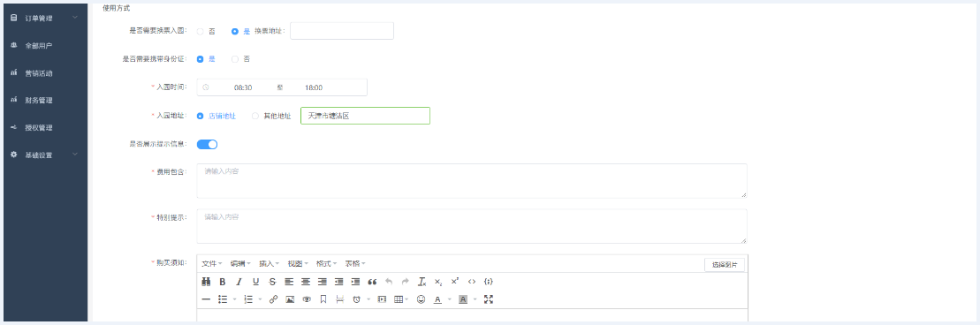The image size is (980, 325).
Task: Clear formatting with Tx icon
Action: 422,282
